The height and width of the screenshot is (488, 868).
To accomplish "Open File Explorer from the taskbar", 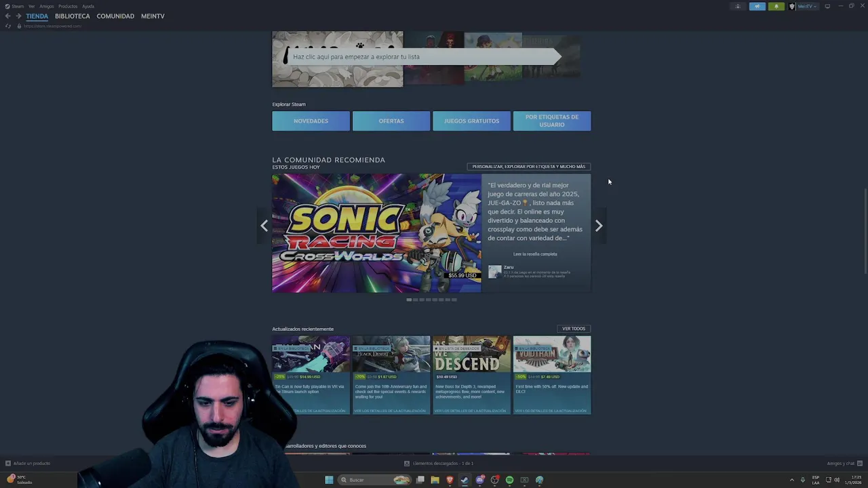I will [x=435, y=480].
